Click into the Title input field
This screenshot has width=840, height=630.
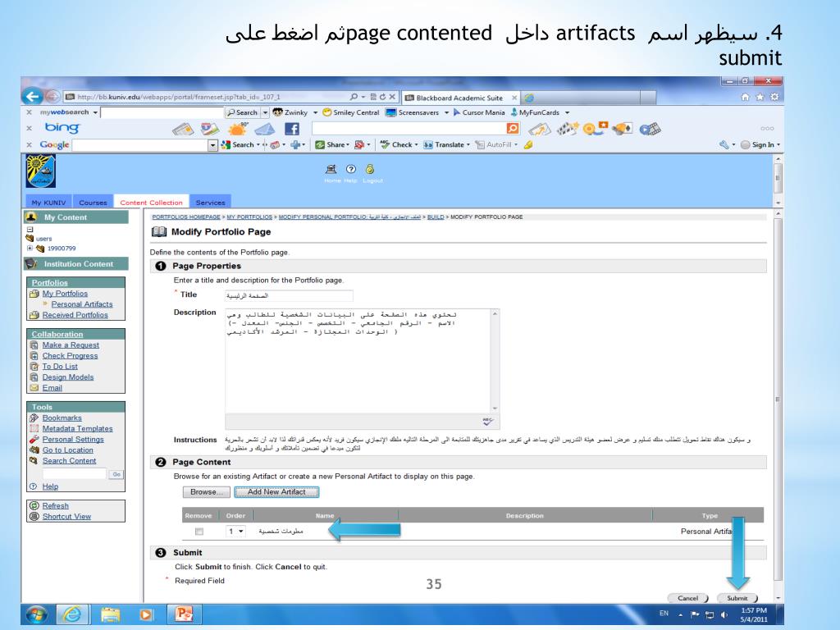289,295
